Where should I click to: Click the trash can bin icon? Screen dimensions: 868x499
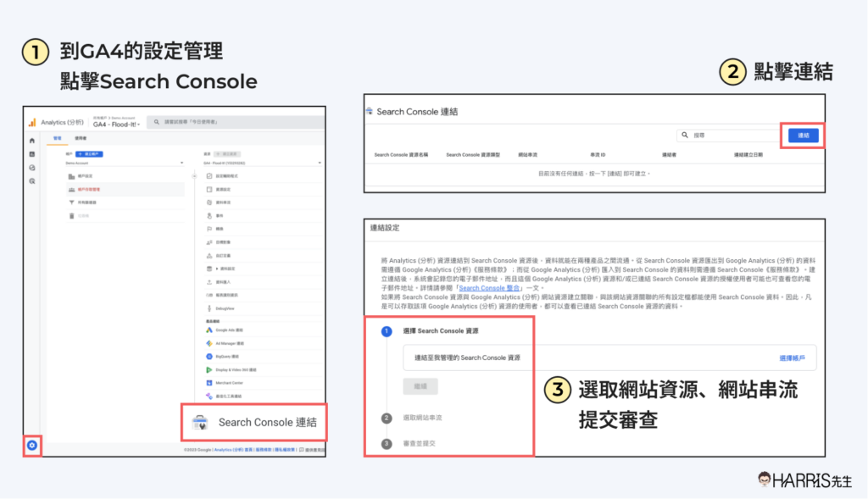coord(71,216)
